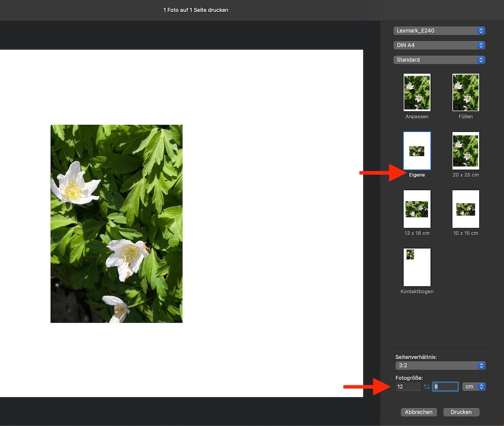Choose the Kontaktbogen layout thumbnail

(x=417, y=267)
